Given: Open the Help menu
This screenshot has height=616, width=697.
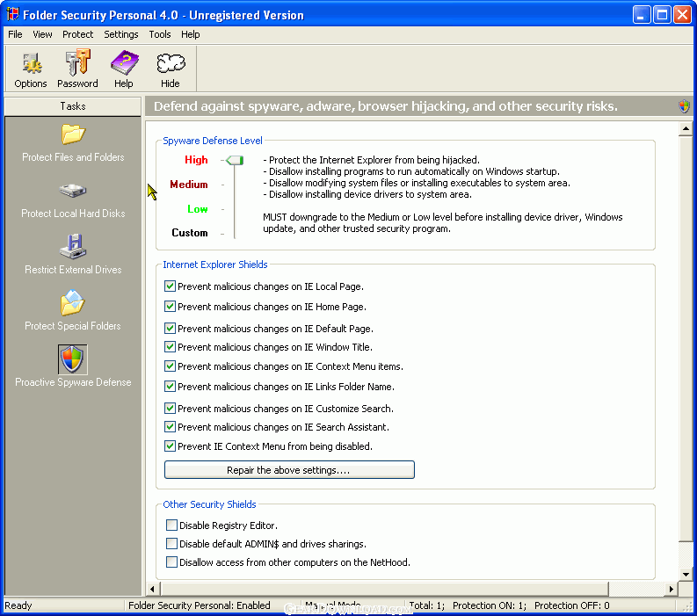Looking at the screenshot, I should [190, 34].
